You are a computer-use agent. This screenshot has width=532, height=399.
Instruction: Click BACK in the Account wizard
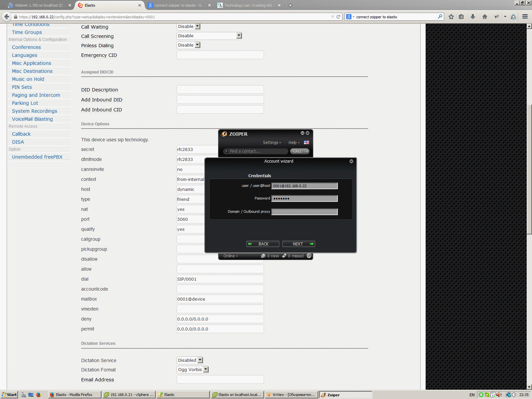pos(263,244)
